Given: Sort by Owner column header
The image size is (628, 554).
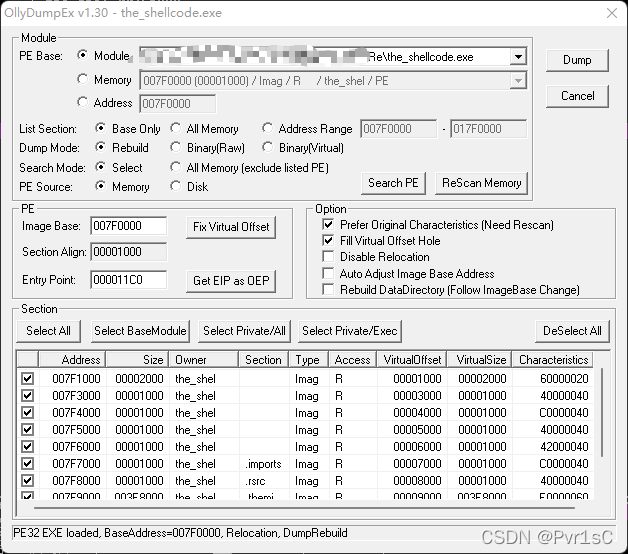Looking at the screenshot, I should pyautogui.click(x=203, y=360).
